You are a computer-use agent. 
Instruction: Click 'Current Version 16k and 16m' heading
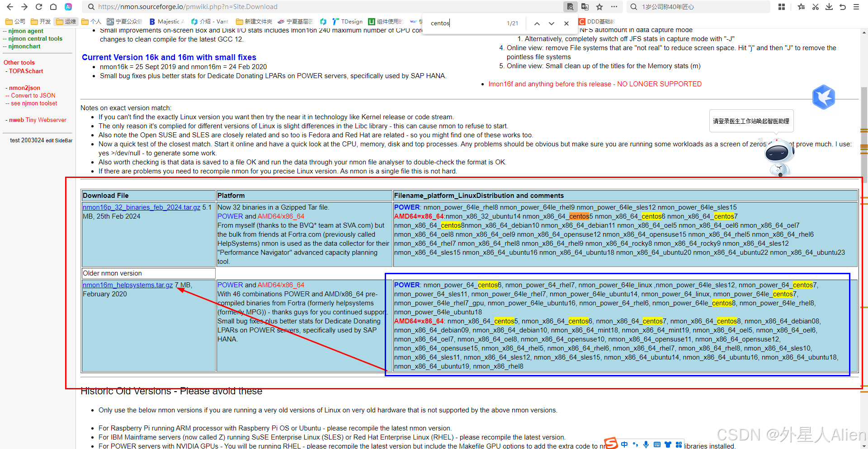169,57
